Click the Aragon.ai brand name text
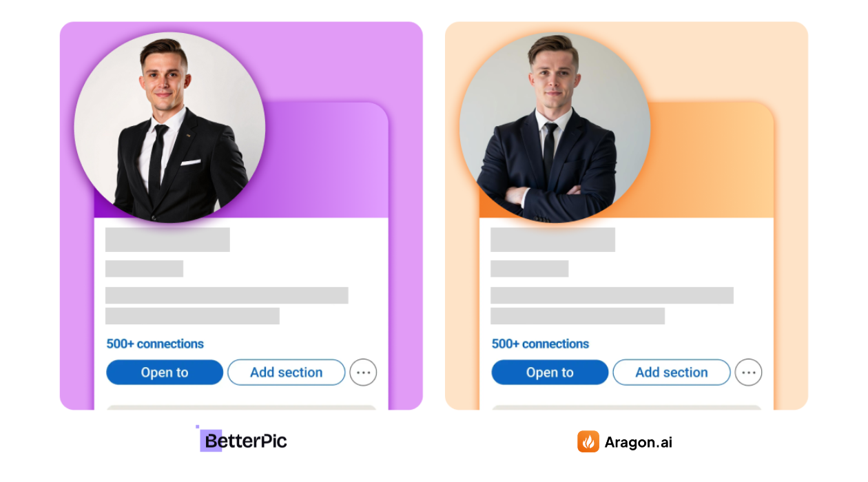 coord(639,442)
